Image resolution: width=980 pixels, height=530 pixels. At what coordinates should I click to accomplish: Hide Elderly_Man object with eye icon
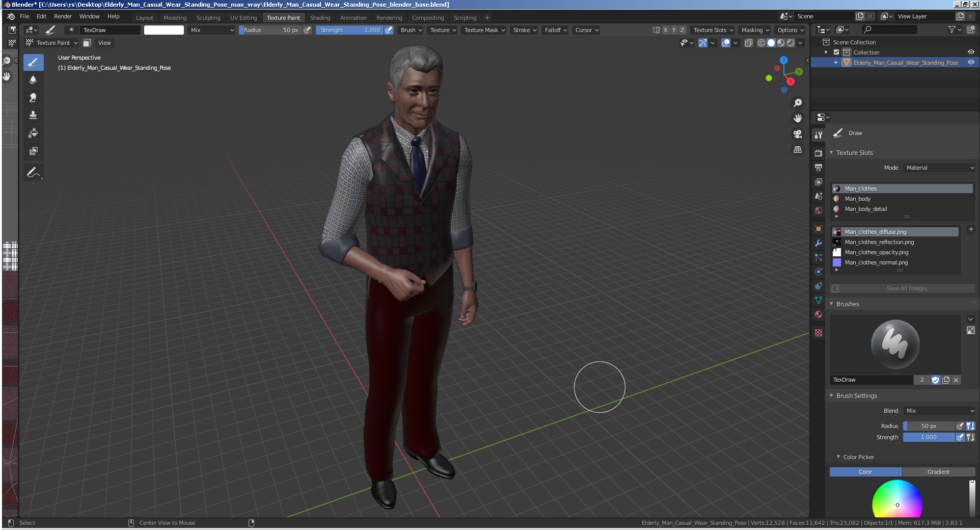click(x=971, y=62)
